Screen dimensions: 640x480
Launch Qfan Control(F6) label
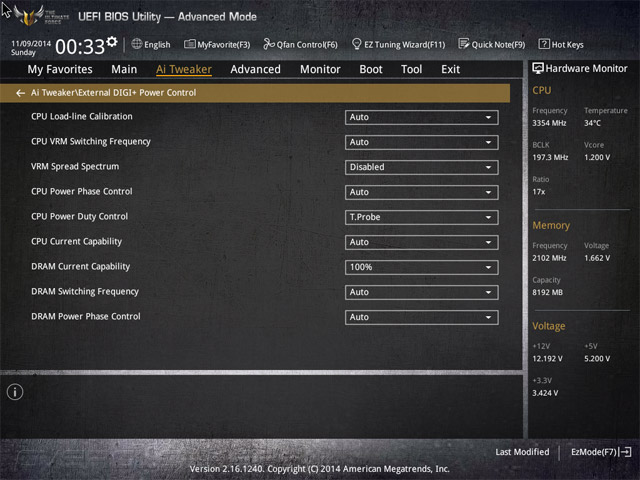pyautogui.click(x=307, y=45)
